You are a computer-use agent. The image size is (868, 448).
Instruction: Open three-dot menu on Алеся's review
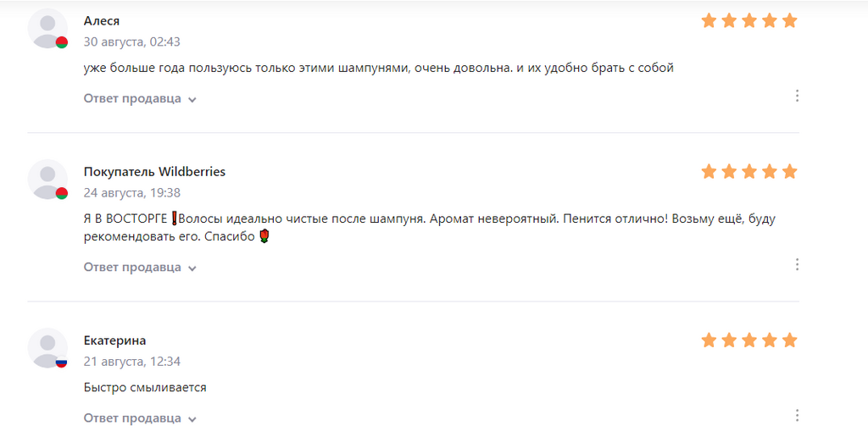pos(797,97)
